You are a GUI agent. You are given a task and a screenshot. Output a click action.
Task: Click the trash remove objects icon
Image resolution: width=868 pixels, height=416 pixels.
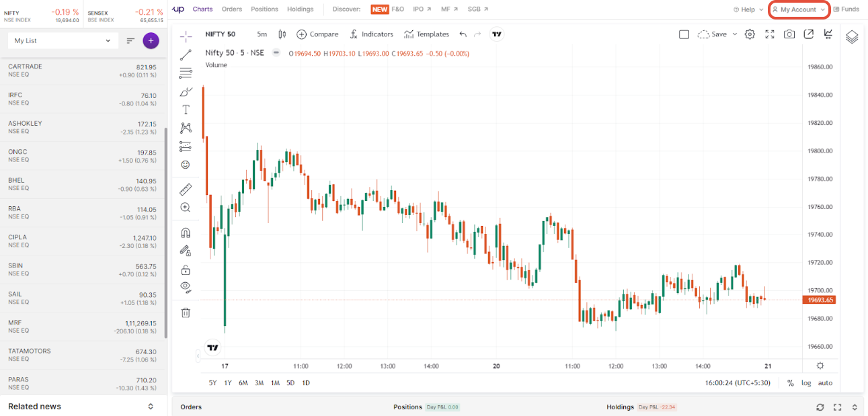186,313
